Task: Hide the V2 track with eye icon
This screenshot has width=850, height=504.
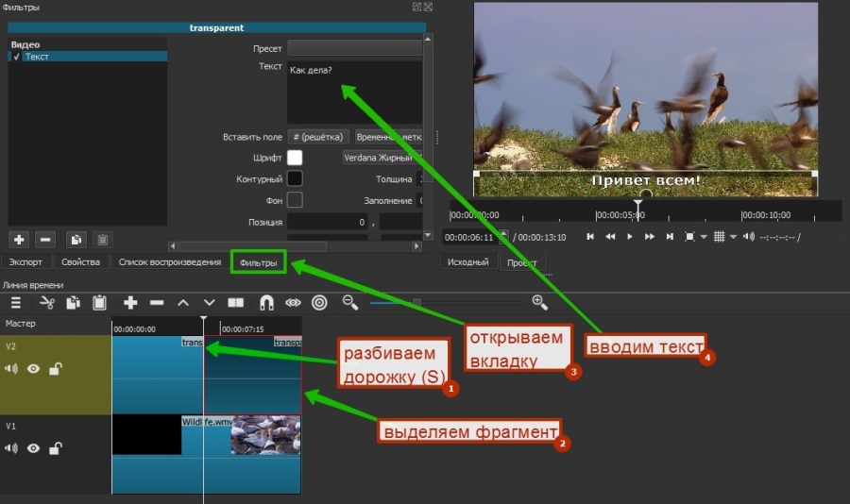Action: point(34,369)
